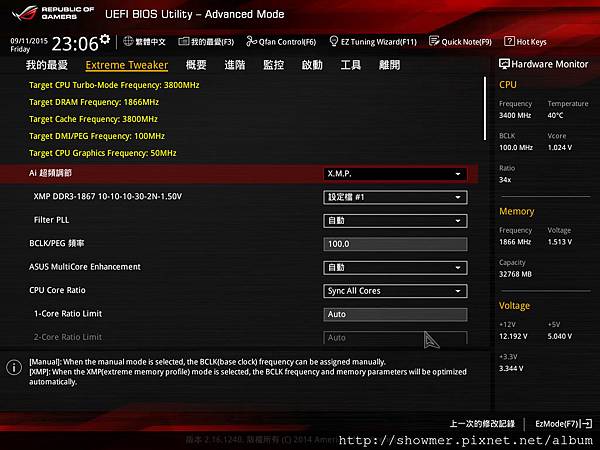Click the ROG logo at top left

click(24, 14)
